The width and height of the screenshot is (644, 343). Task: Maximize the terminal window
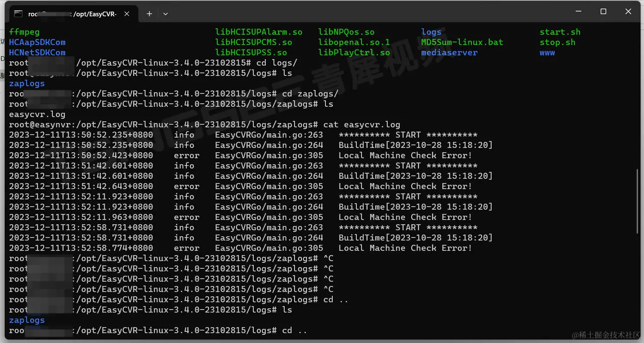[x=603, y=12]
